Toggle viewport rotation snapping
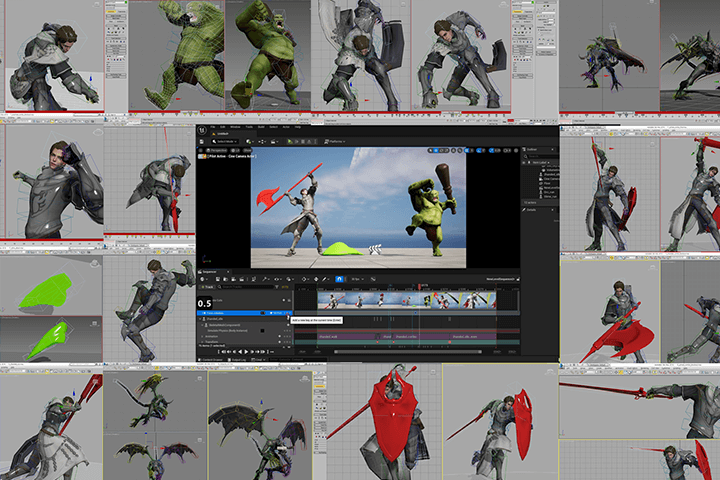720x480 pixels. tap(479, 151)
